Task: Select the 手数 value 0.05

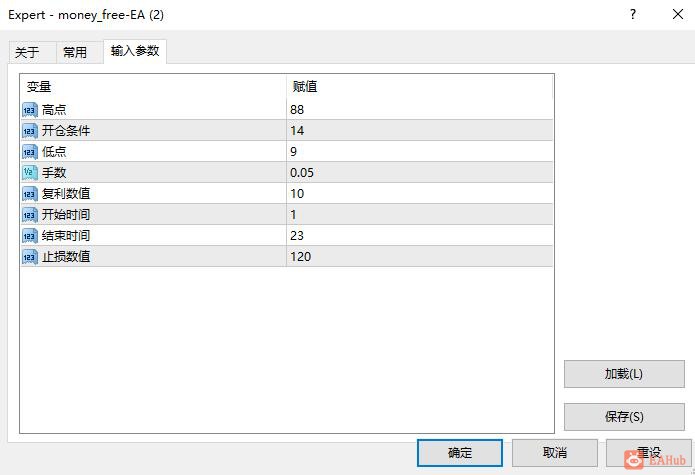Action: coord(302,172)
